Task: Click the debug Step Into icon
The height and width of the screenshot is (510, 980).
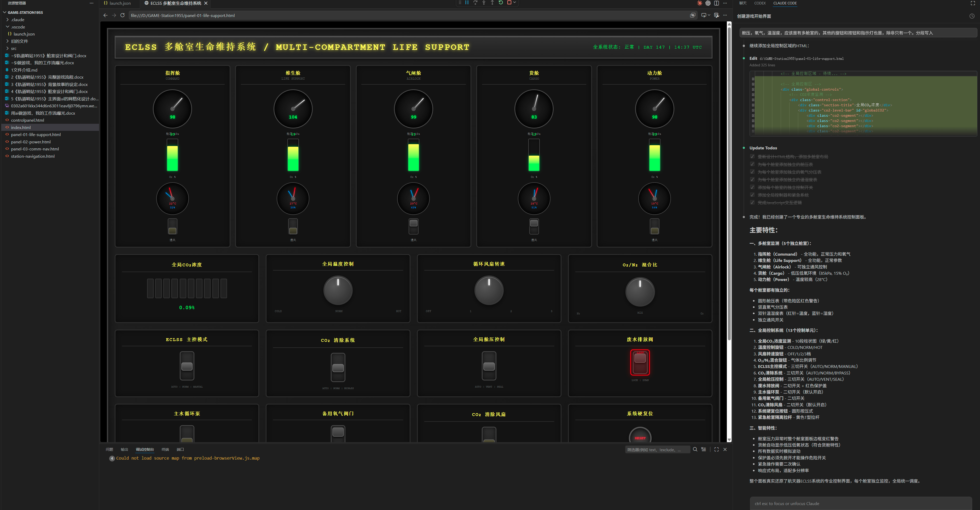Action: point(484,3)
